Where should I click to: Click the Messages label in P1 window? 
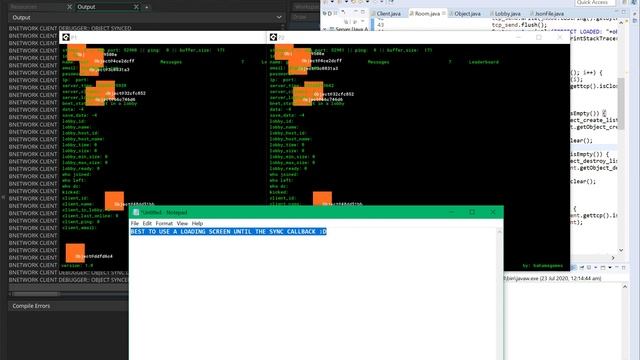[171, 62]
